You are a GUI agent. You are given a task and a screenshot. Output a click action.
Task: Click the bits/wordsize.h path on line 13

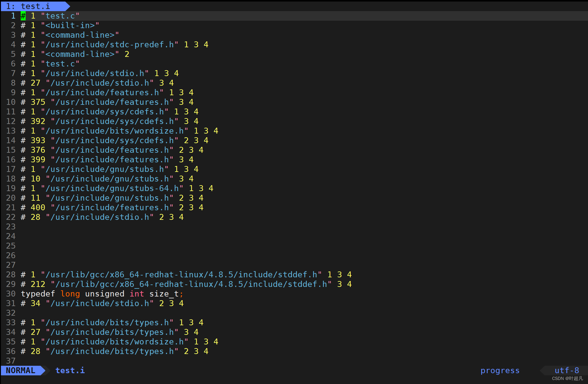[115, 131]
